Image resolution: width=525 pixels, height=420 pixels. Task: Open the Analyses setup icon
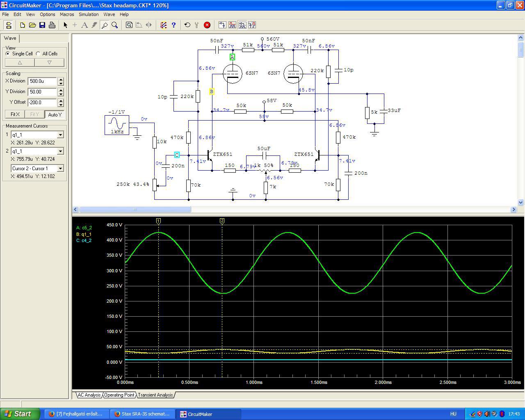coord(164,25)
